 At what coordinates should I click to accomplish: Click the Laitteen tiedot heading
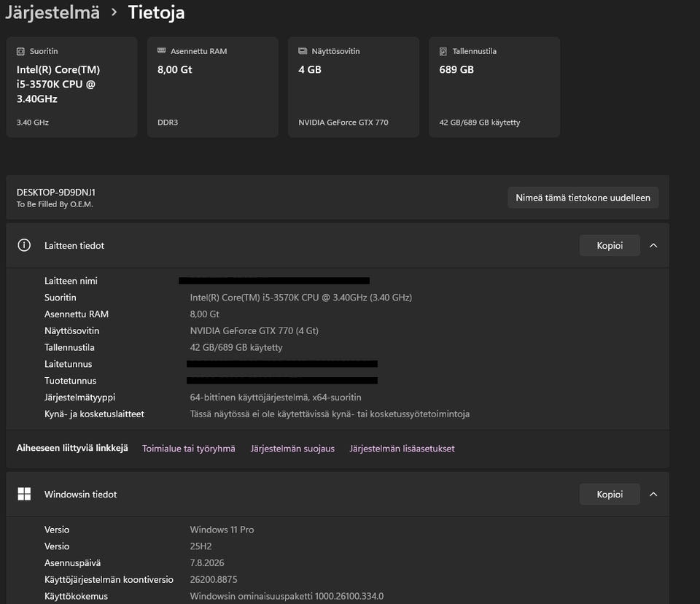point(74,246)
